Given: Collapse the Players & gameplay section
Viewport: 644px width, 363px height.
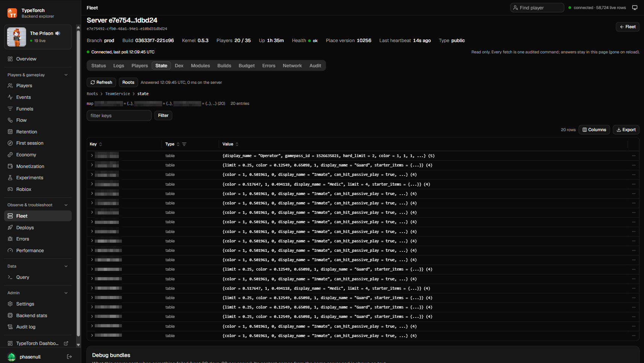Looking at the screenshot, I should [x=66, y=75].
